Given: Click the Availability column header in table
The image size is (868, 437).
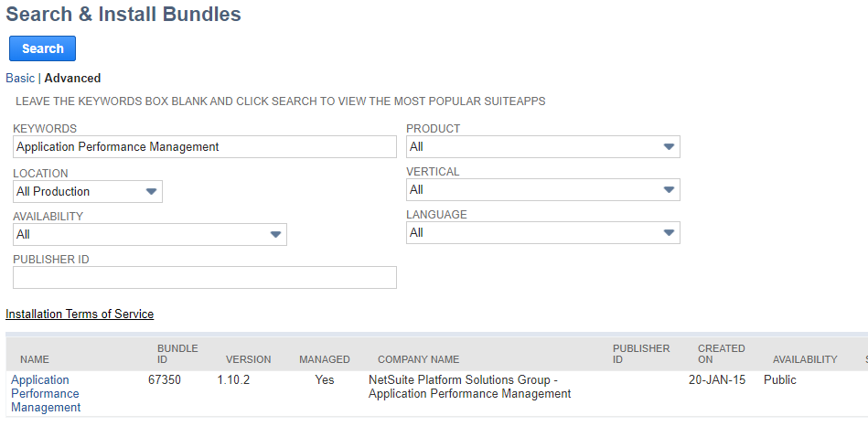Looking at the screenshot, I should pyautogui.click(x=805, y=359).
